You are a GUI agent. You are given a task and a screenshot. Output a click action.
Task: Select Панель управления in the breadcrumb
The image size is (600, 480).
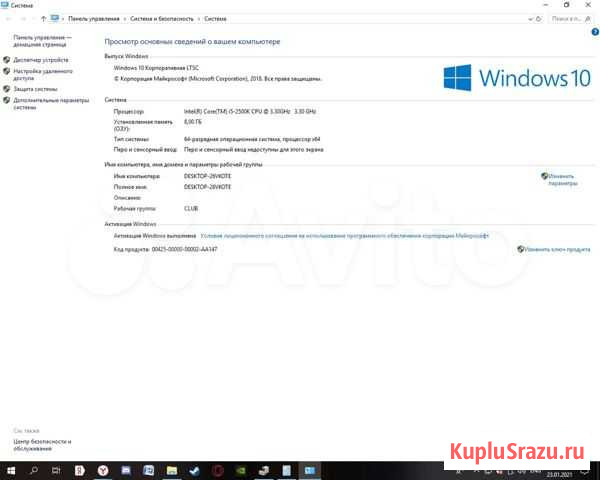pyautogui.click(x=94, y=18)
